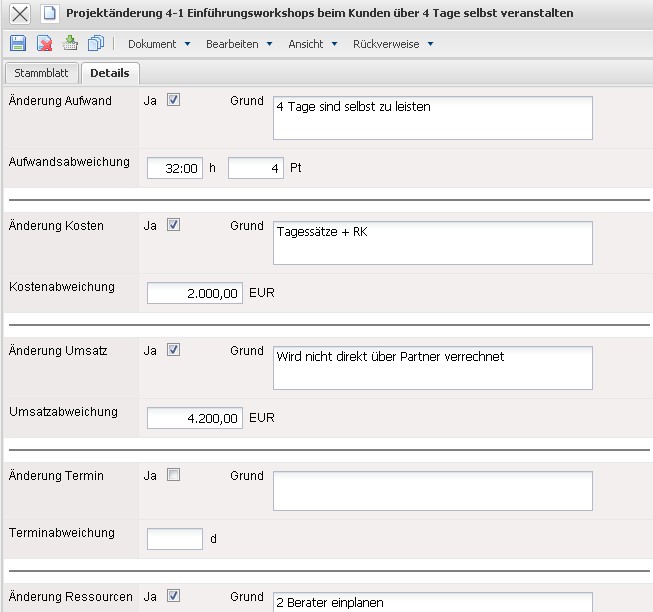Switch to the Stammblatt tab
The image size is (653, 612).
[41, 73]
